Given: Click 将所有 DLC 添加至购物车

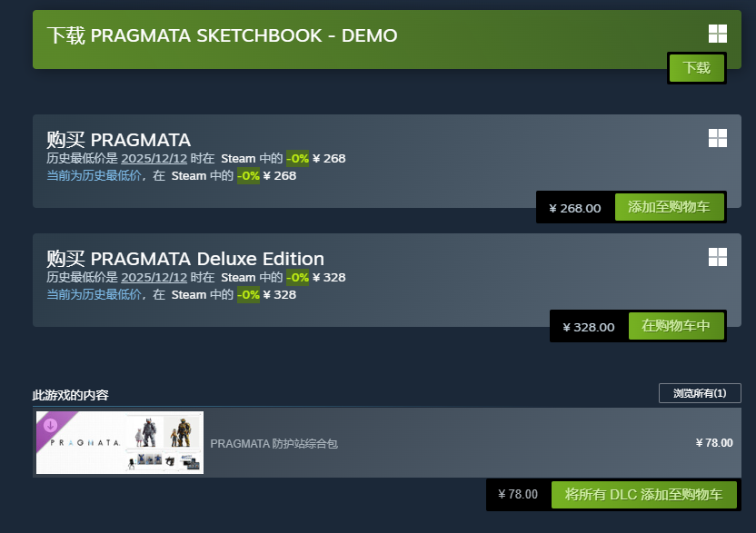Looking at the screenshot, I should click(x=644, y=494).
